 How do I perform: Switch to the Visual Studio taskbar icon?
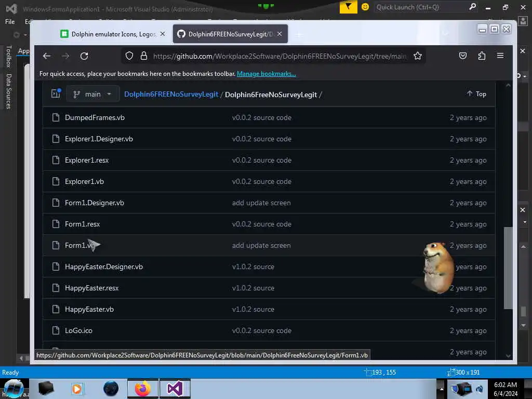click(x=175, y=389)
